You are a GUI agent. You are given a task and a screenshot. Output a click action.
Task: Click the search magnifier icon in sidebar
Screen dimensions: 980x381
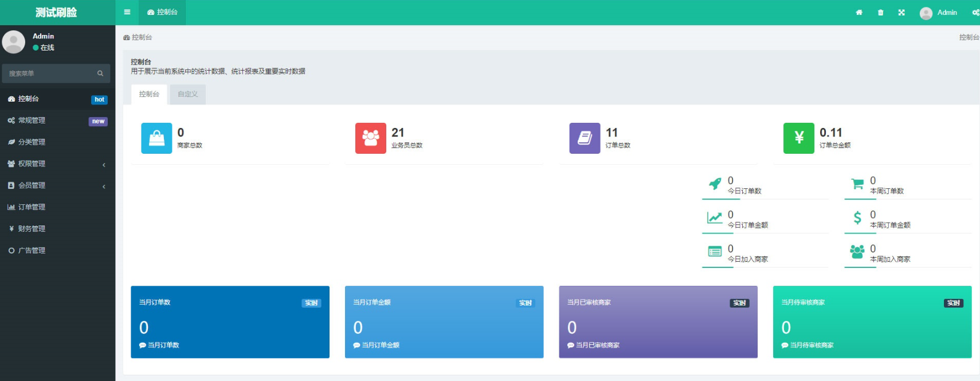point(100,73)
